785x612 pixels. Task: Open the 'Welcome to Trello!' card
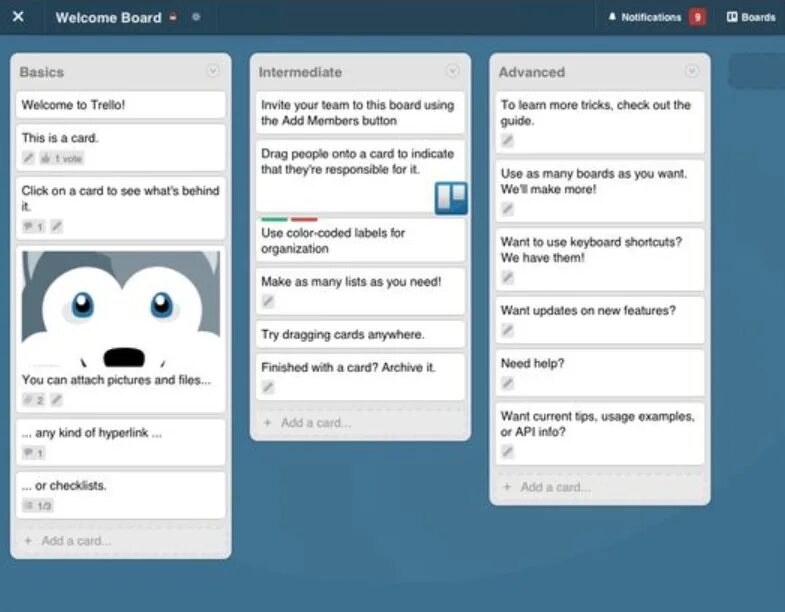point(121,105)
